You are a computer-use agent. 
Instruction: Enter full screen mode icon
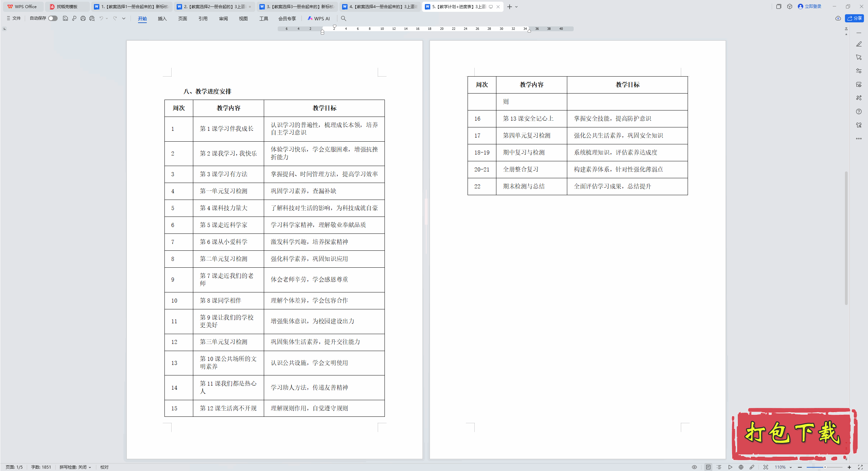[860, 467]
